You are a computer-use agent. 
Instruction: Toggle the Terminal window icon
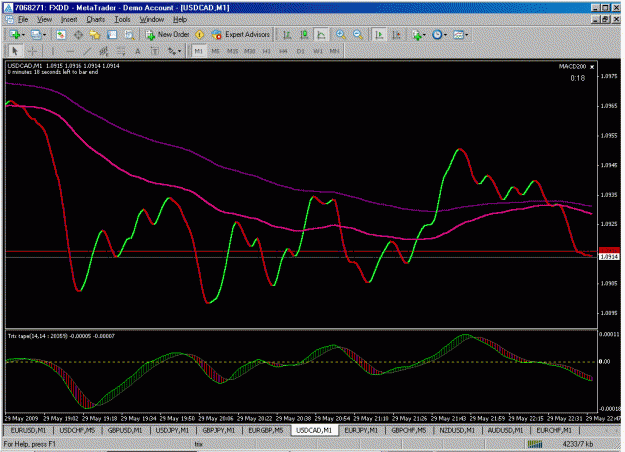click(112, 35)
